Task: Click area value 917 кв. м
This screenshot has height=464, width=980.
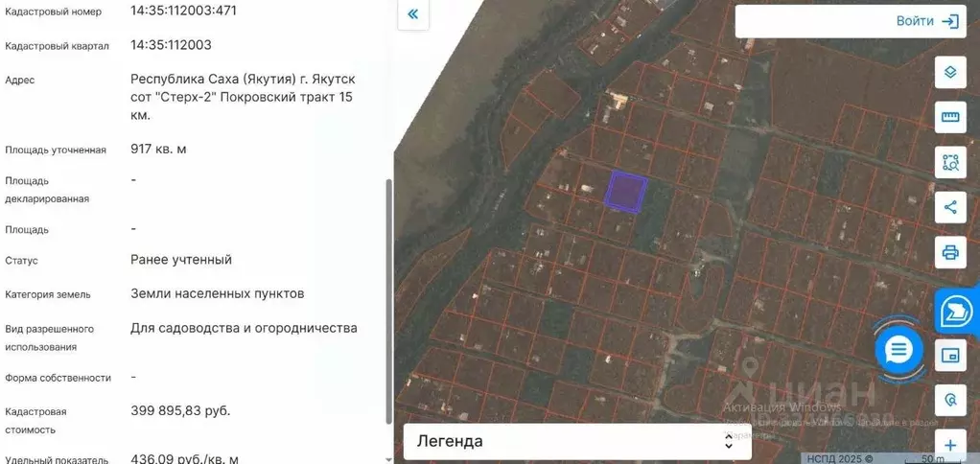Action: click(159, 150)
